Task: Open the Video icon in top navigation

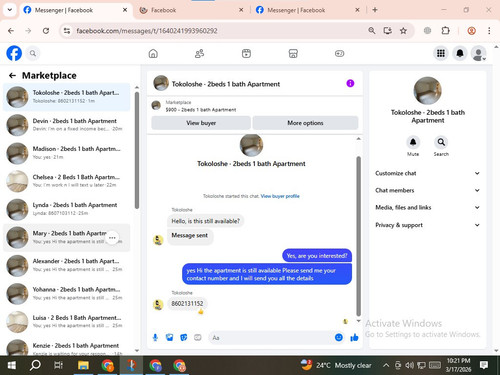Action: coord(246,53)
